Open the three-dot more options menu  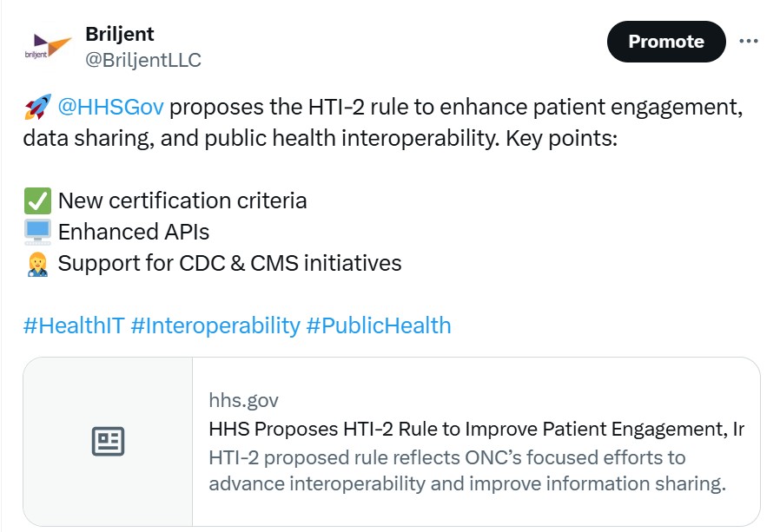[x=748, y=42]
